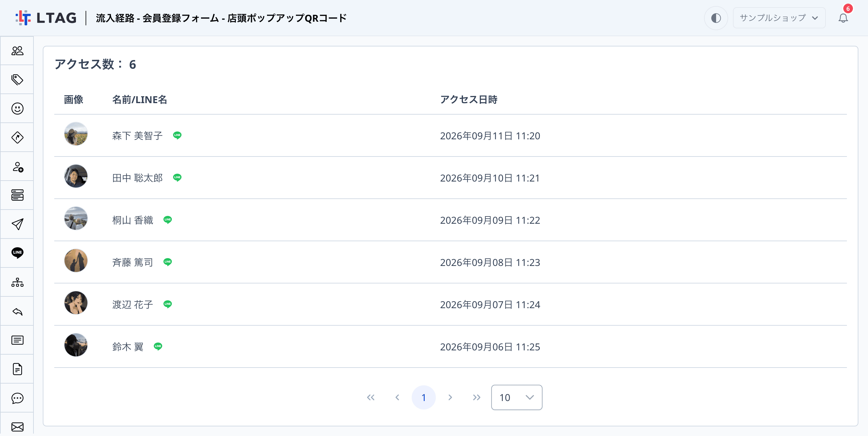Click the avatar of 斉藤 篤司
The image size is (868, 436).
click(x=76, y=261)
